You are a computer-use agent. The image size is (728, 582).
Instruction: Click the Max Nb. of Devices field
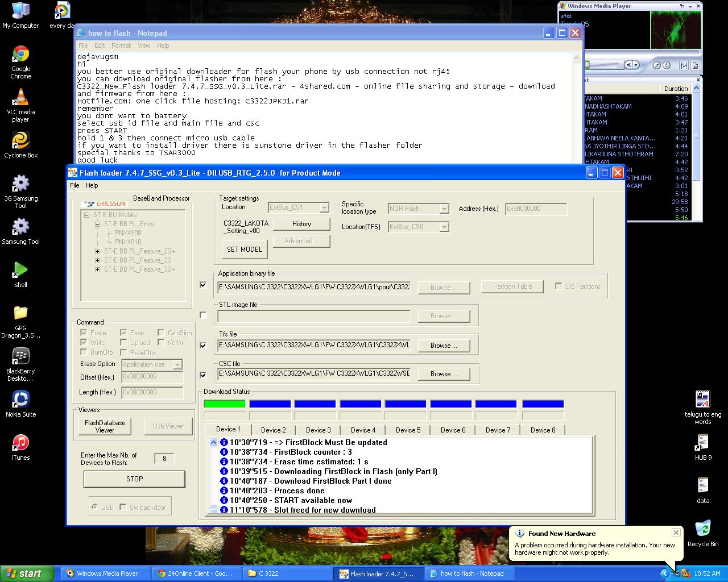(164, 459)
